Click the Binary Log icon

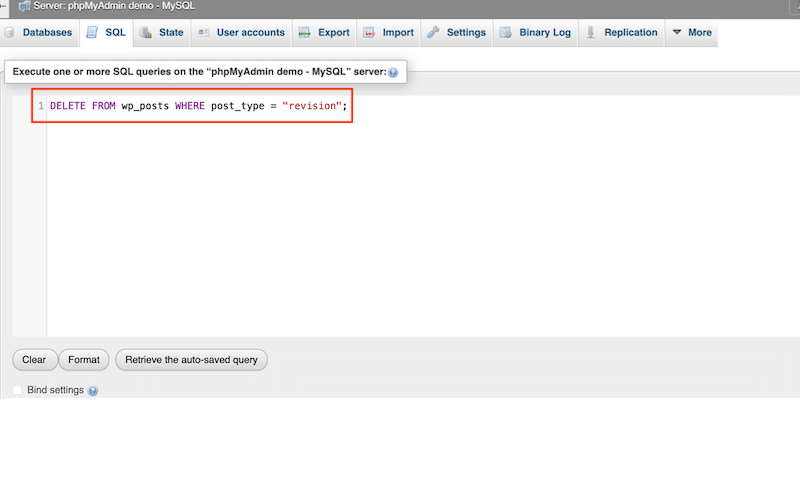tap(506, 33)
